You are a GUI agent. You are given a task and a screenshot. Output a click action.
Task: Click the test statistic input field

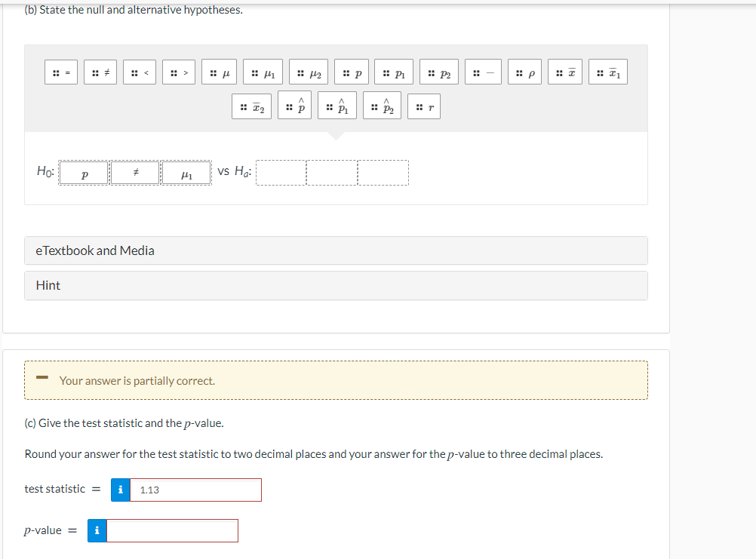click(195, 490)
